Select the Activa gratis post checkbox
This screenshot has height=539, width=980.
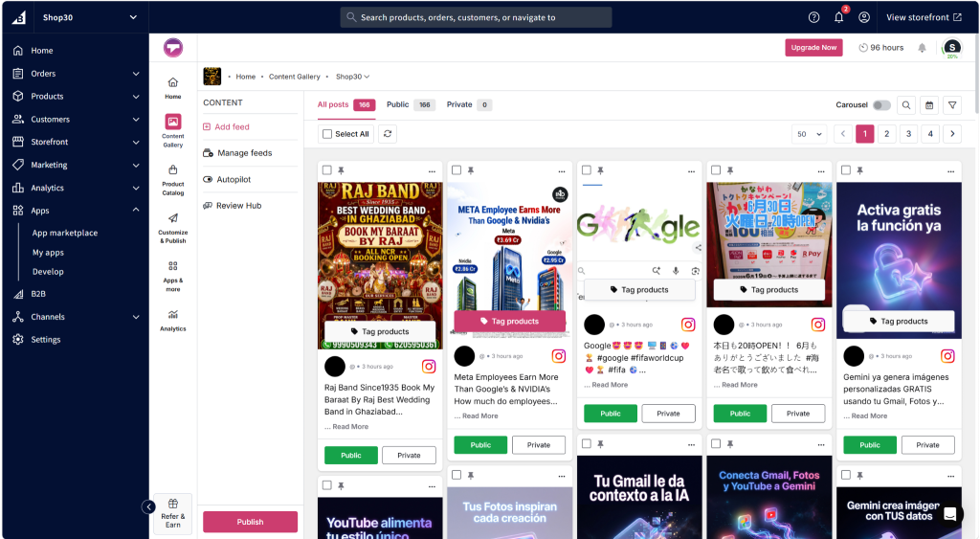846,170
